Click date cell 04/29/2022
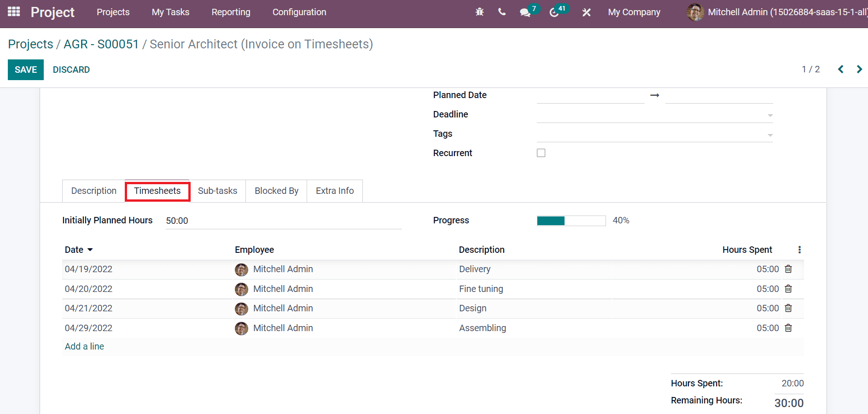The image size is (868, 414). (x=88, y=328)
